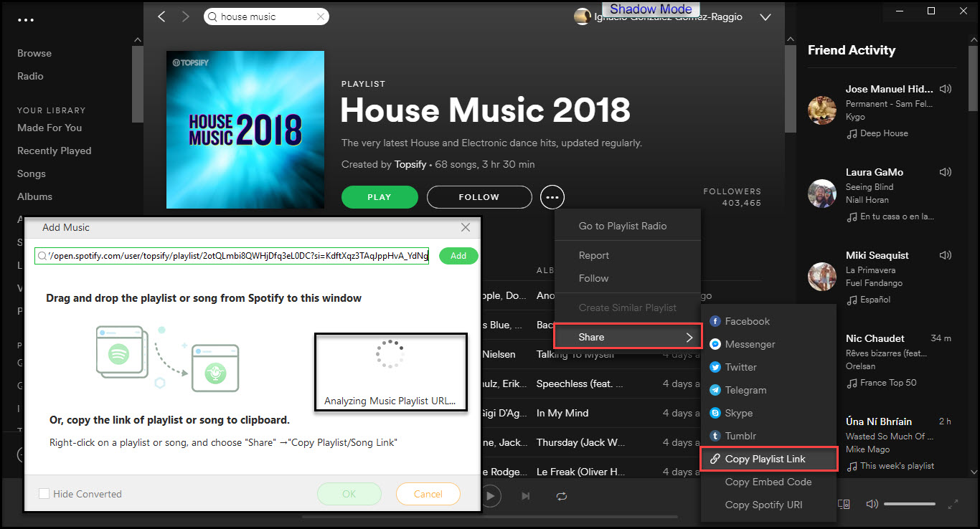The image size is (980, 529).
Task: Click the house music search box
Action: click(266, 16)
